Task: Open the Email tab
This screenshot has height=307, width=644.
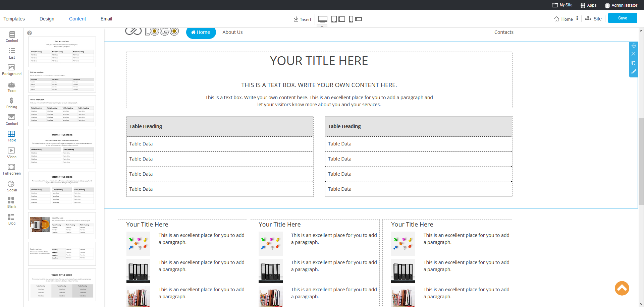Action: click(106, 19)
